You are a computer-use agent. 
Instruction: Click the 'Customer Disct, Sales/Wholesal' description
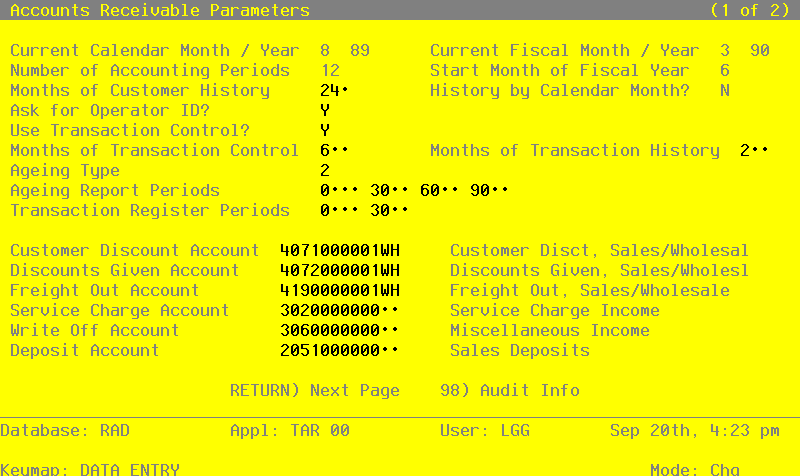[x=599, y=250]
